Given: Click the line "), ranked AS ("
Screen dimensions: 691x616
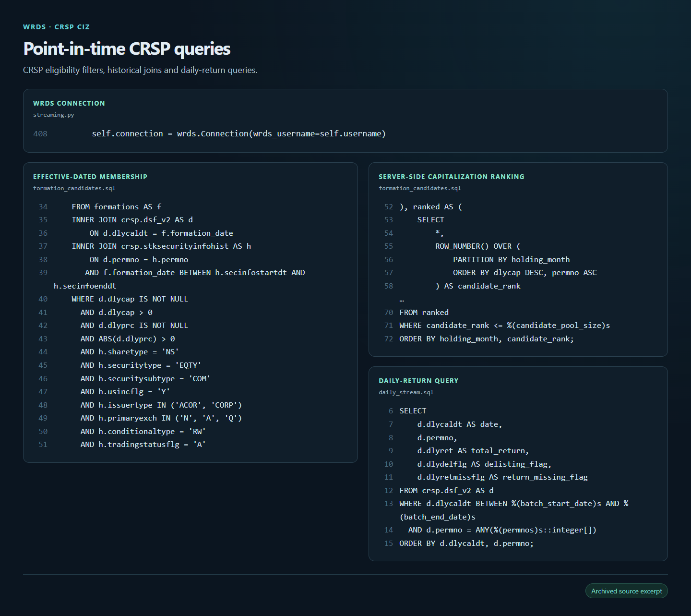Looking at the screenshot, I should (x=431, y=206).
